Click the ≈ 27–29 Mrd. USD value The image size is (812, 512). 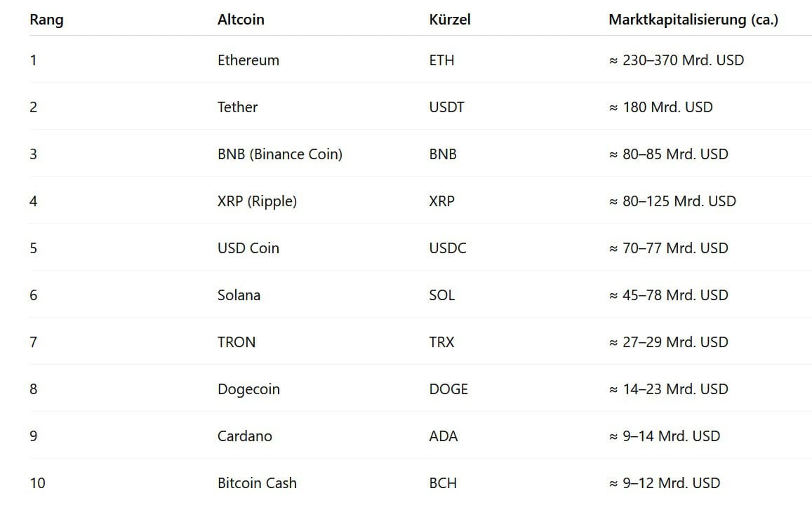(x=669, y=342)
